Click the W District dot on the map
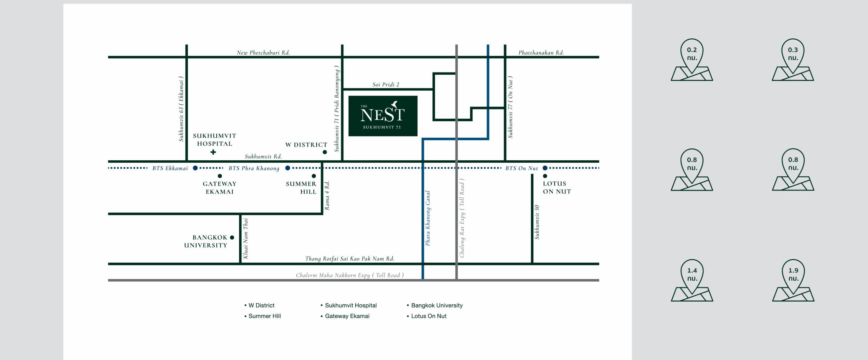 point(325,152)
